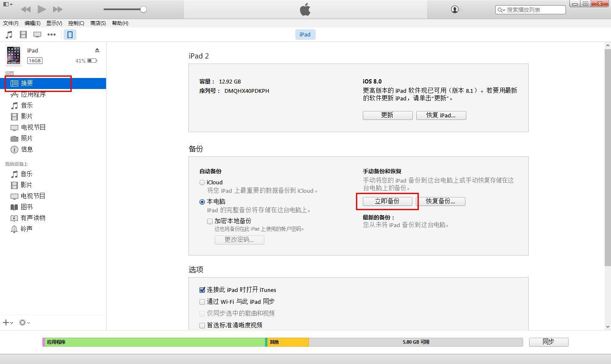Image resolution: width=611 pixels, height=364 pixels.
Task: Open 照片 in the iPad settings sidebar
Action: pos(26,138)
